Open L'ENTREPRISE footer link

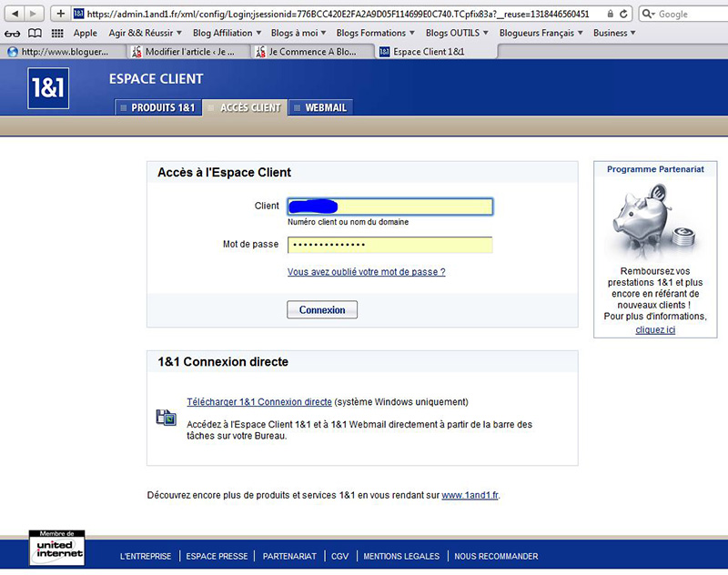point(146,556)
